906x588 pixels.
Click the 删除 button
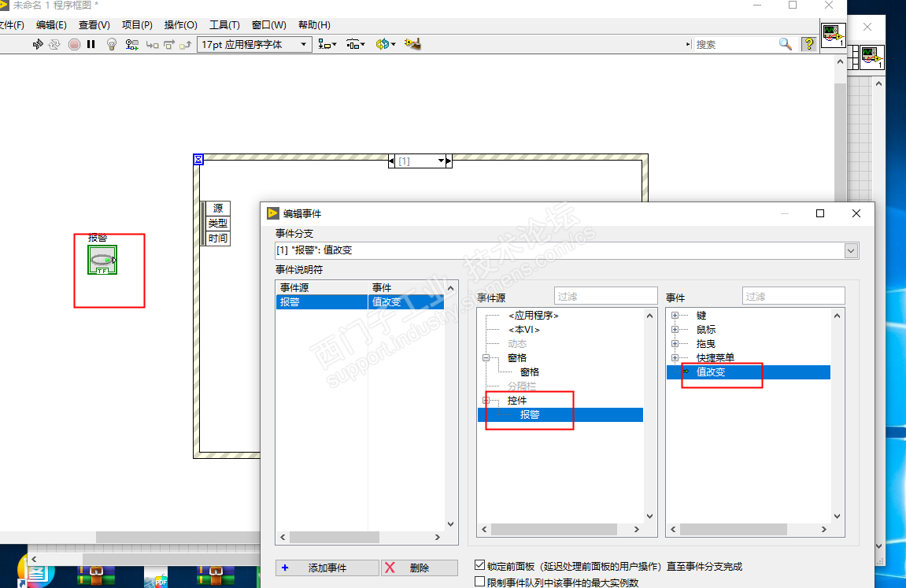[x=420, y=568]
